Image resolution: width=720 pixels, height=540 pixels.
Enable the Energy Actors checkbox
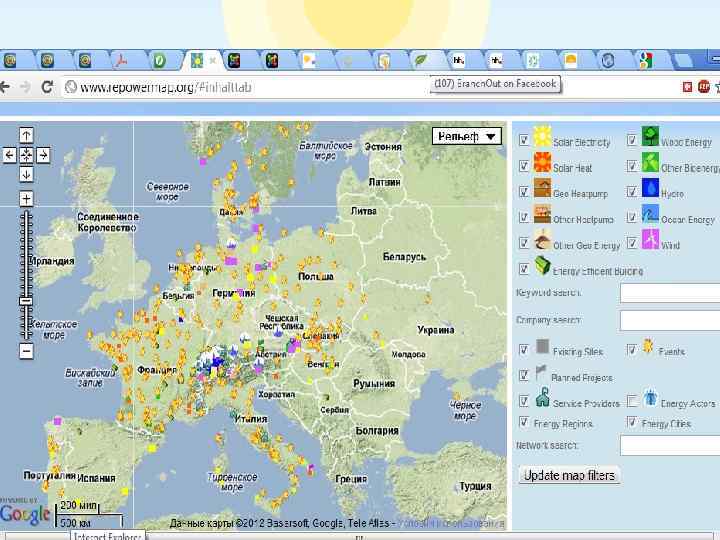tap(632, 400)
